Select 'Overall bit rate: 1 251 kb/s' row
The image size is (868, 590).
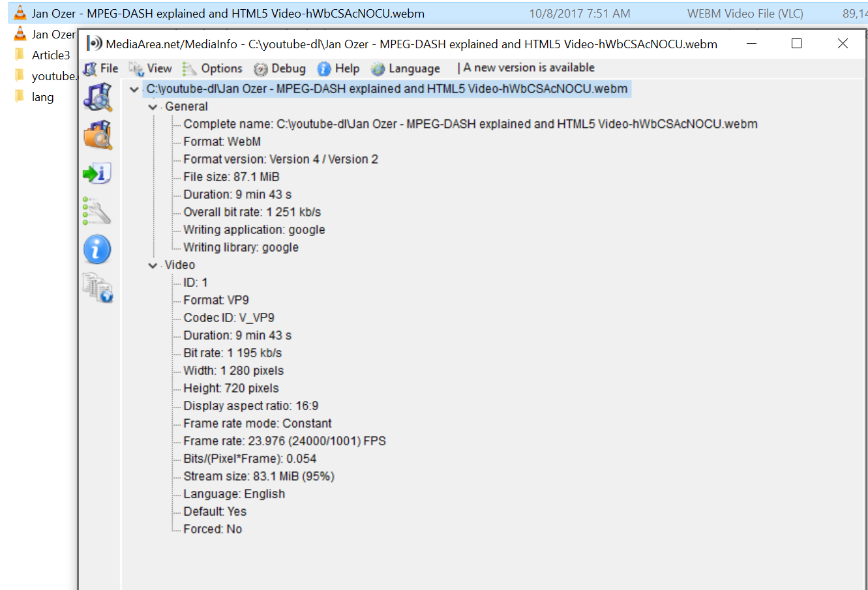pos(252,212)
